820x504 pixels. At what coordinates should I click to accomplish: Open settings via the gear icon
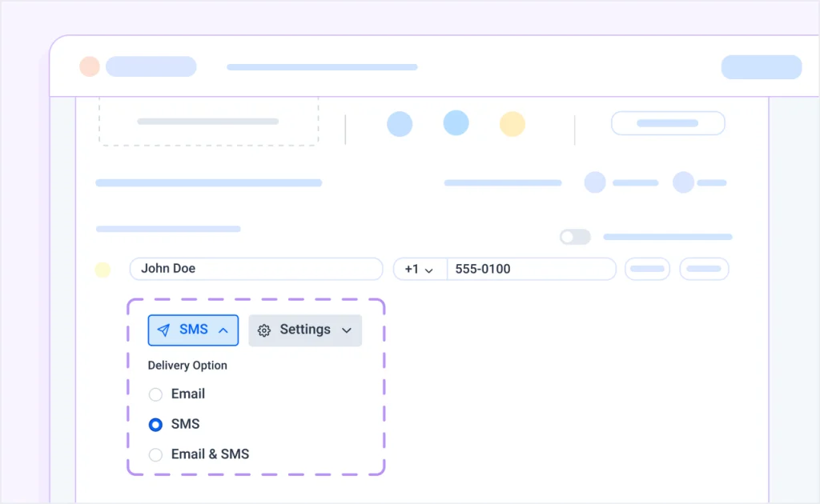coord(264,330)
